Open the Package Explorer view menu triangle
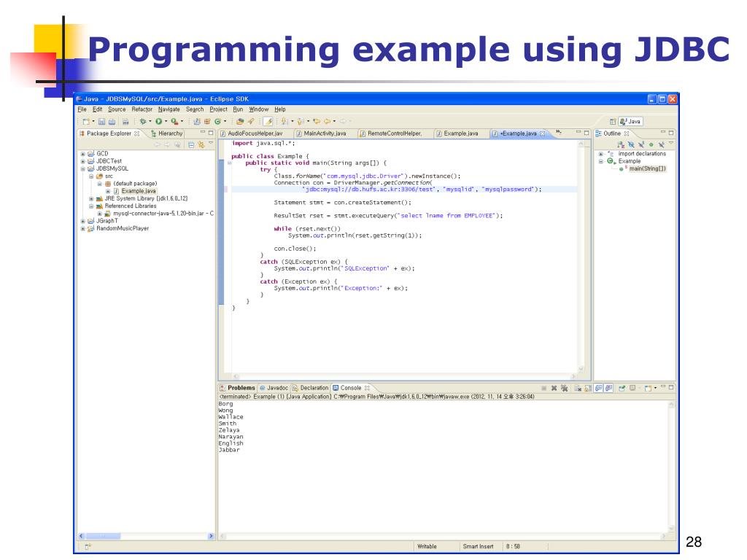 coord(211,144)
